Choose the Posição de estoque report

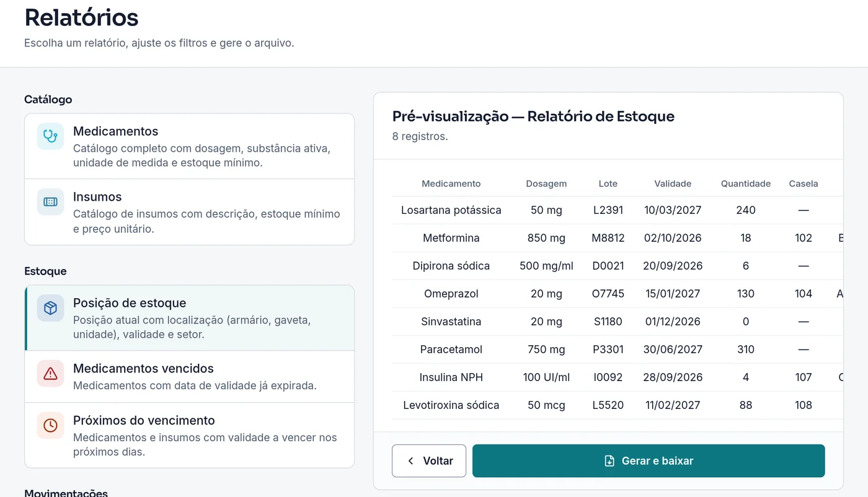pos(189,318)
